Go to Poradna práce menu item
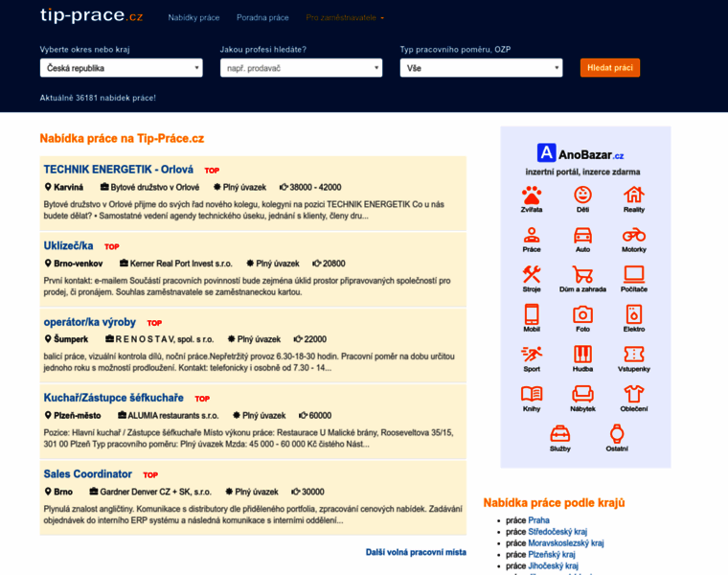 click(262, 17)
